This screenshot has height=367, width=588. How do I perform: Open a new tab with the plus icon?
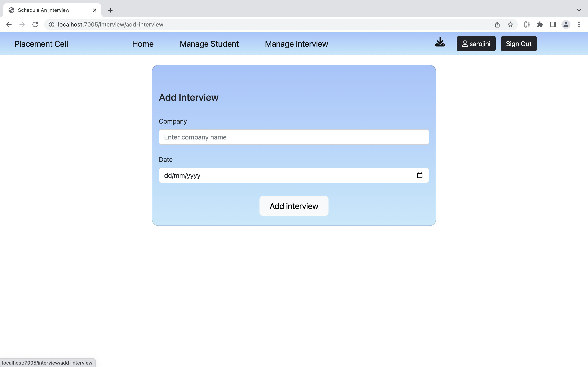click(110, 10)
